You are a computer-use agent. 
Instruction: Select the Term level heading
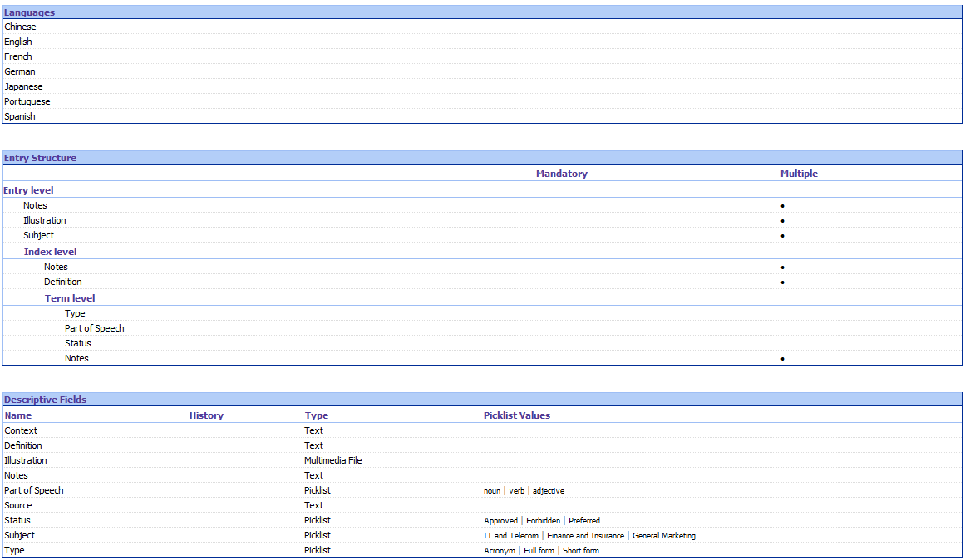(x=70, y=298)
